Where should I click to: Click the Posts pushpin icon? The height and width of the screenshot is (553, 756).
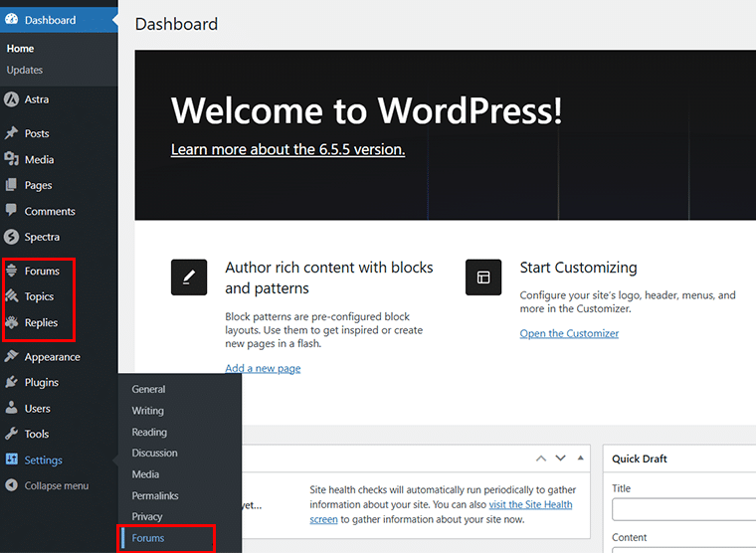[12, 133]
